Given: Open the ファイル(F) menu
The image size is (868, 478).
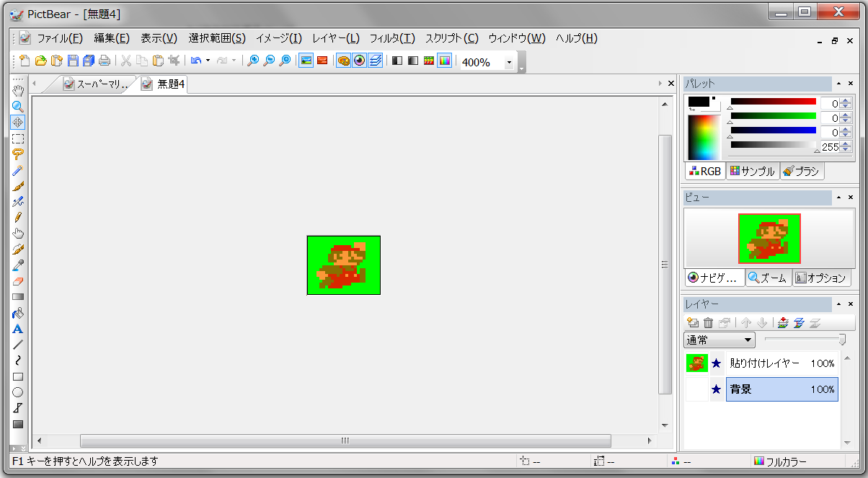Looking at the screenshot, I should 60,38.
